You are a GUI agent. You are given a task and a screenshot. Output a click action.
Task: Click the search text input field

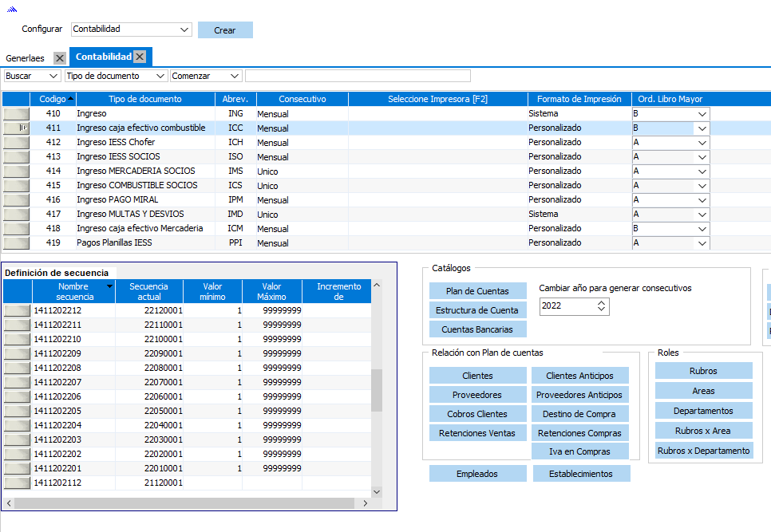click(358, 76)
